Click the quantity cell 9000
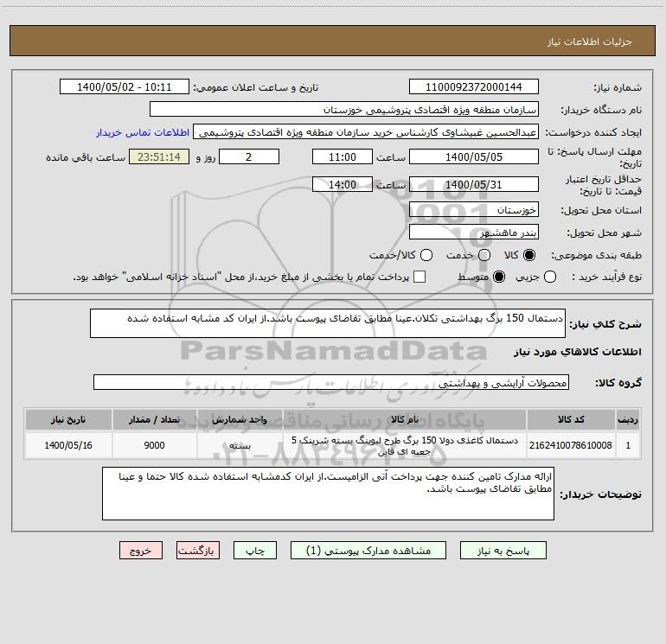Image resolution: width=666 pixels, height=644 pixels. [x=155, y=445]
